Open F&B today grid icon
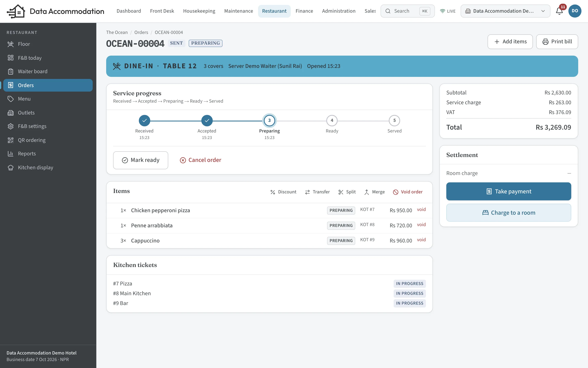 (x=10, y=58)
